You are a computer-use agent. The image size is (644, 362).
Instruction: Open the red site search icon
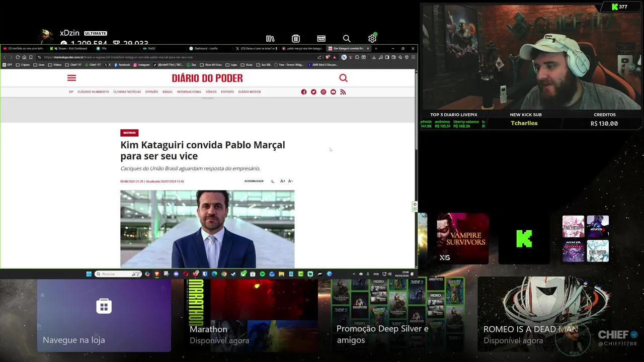(343, 78)
